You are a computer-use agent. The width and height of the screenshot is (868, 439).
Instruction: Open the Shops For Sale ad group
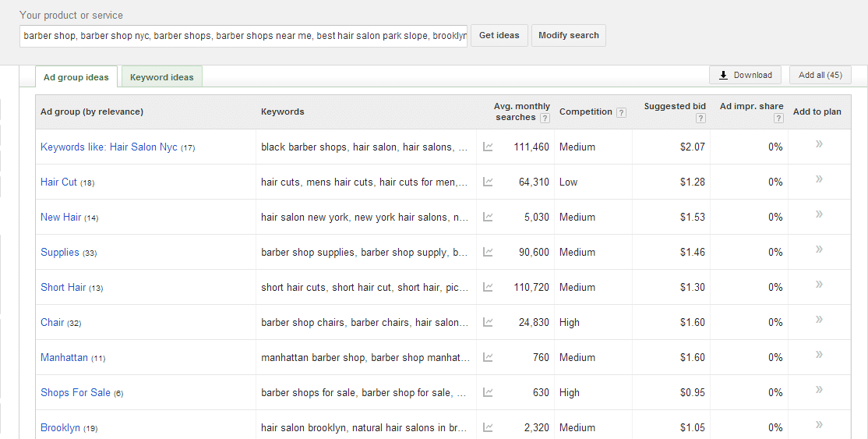76,392
